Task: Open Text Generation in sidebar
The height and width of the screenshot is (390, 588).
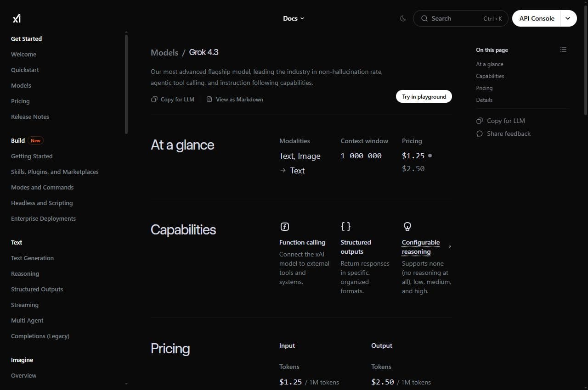Action: 32,258
